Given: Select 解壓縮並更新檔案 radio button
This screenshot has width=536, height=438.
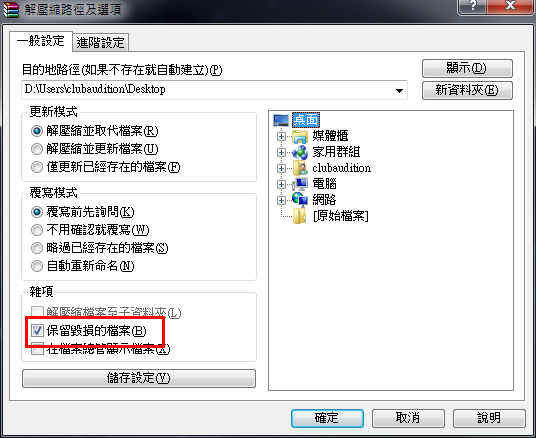Looking at the screenshot, I should click(37, 149).
